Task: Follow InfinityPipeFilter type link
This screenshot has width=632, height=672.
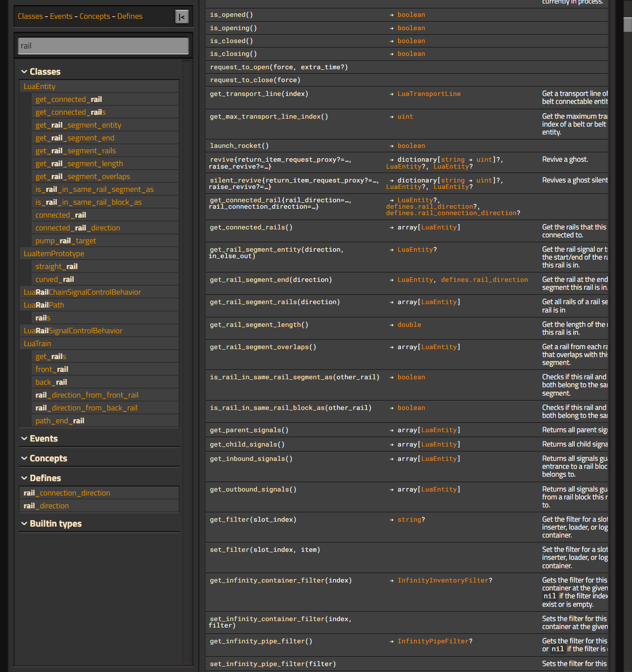Action: click(433, 641)
